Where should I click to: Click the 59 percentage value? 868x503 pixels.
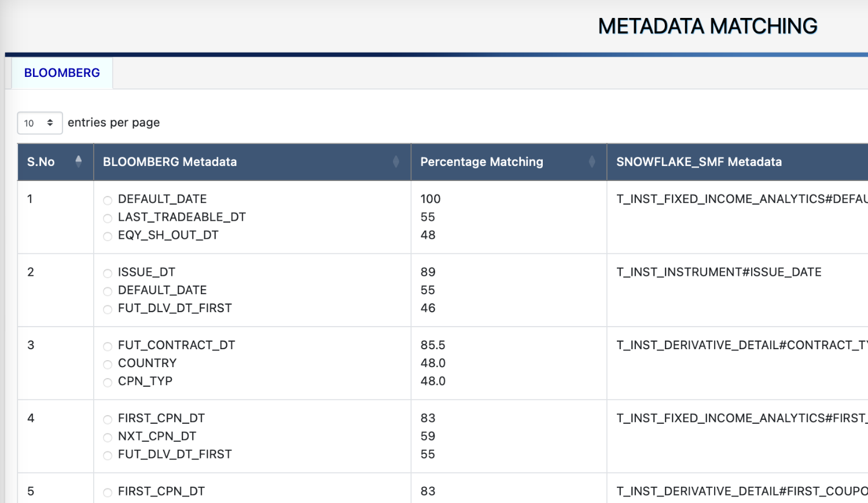coord(428,436)
